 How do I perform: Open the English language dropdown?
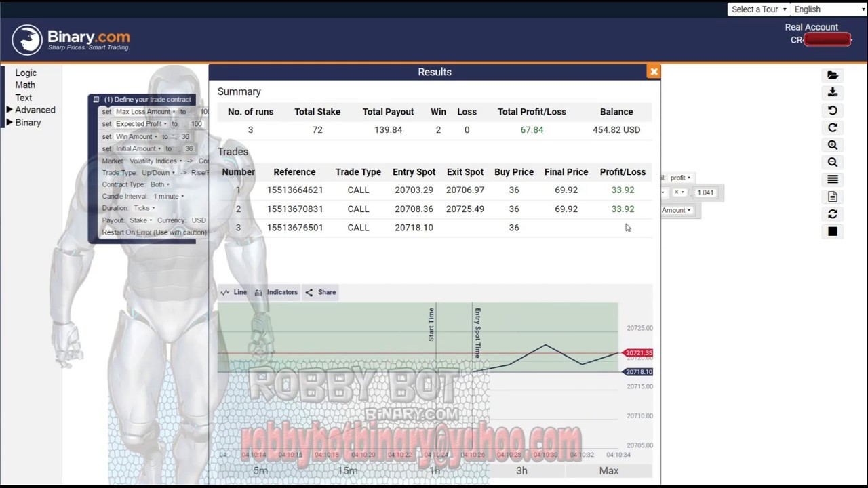pos(829,9)
